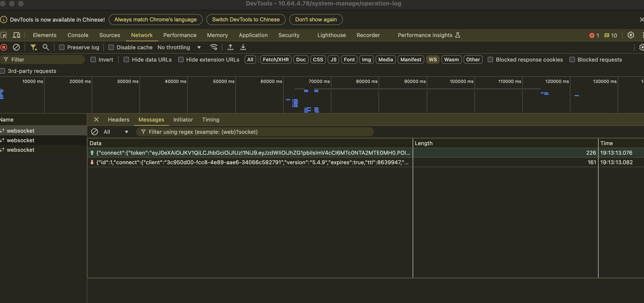644x303 pixels.
Task: Select the All request type filter
Action: tap(250, 60)
